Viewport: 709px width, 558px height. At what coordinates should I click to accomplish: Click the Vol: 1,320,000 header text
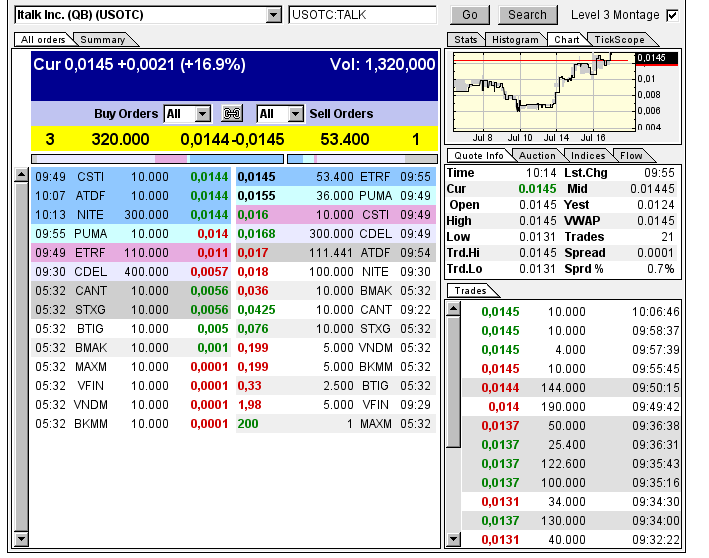383,64
